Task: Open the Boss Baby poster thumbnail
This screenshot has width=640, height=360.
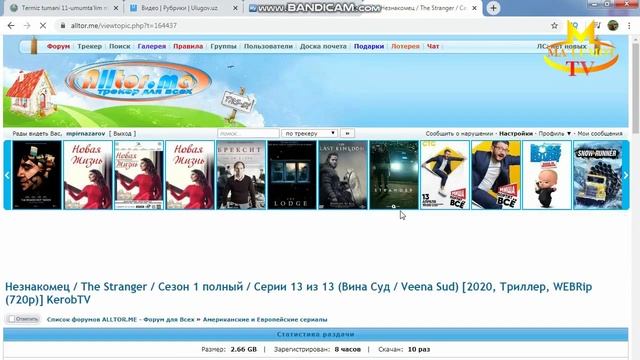Action: pyautogui.click(x=547, y=175)
